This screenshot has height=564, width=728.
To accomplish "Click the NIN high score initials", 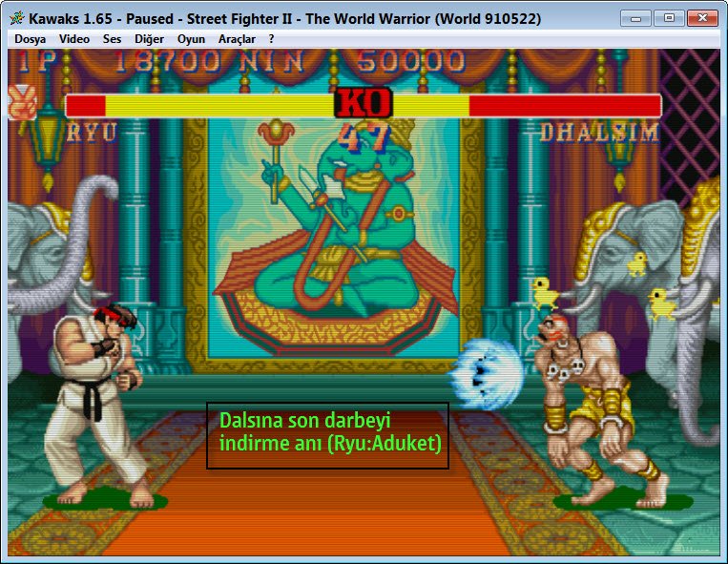I will [x=272, y=61].
